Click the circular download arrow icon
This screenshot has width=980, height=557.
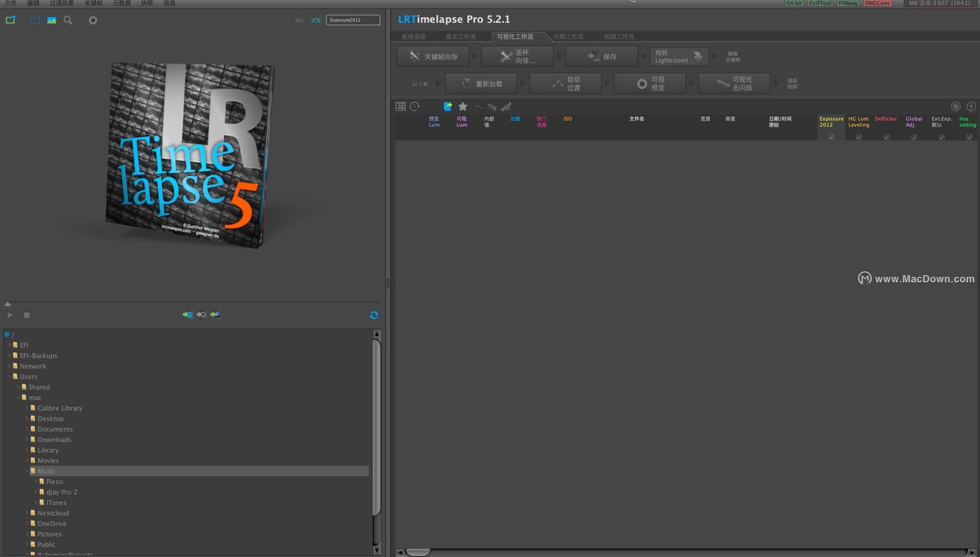[x=971, y=106]
